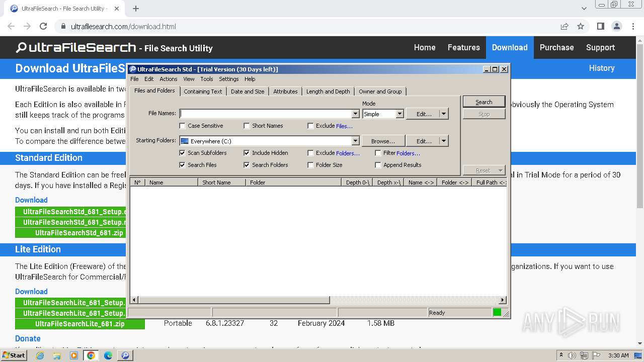The height and width of the screenshot is (362, 644).
Task: Click results horizontal scrollbar right arrow
Action: 502,300
